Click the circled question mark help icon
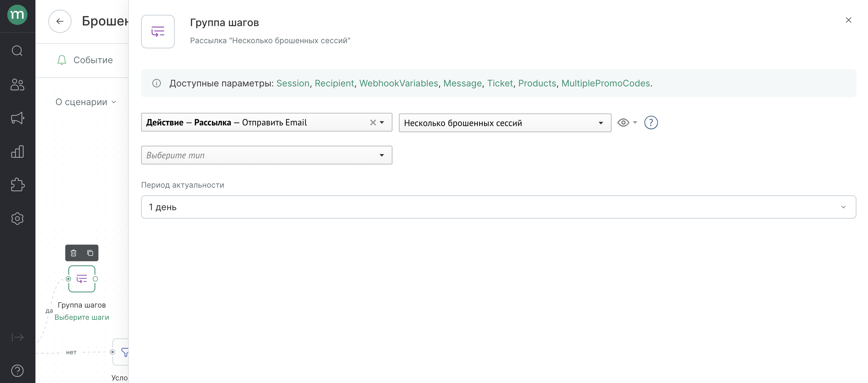868x383 pixels. (651, 123)
